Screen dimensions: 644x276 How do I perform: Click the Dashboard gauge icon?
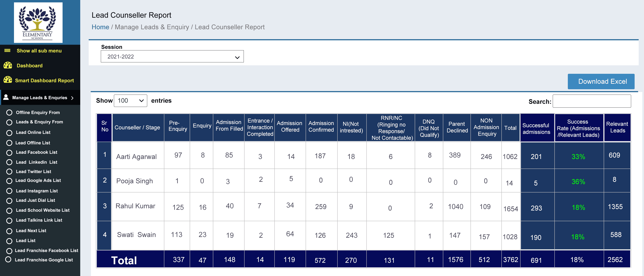[8, 65]
